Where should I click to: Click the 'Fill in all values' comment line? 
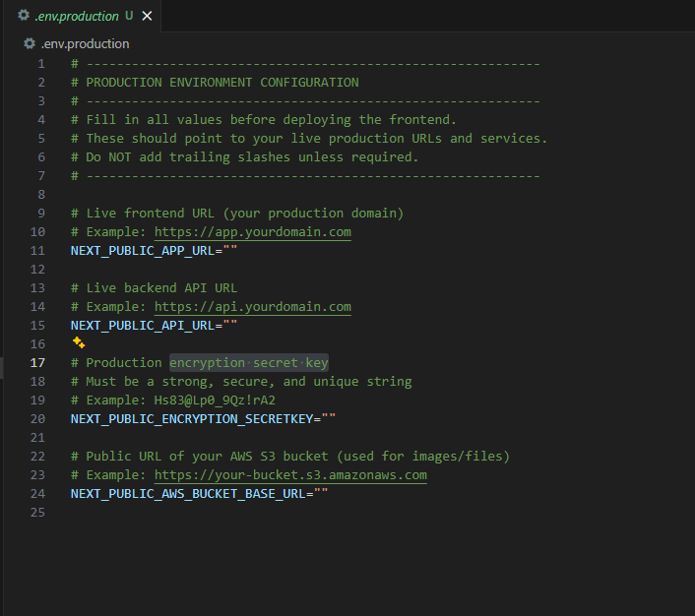[x=263, y=120]
